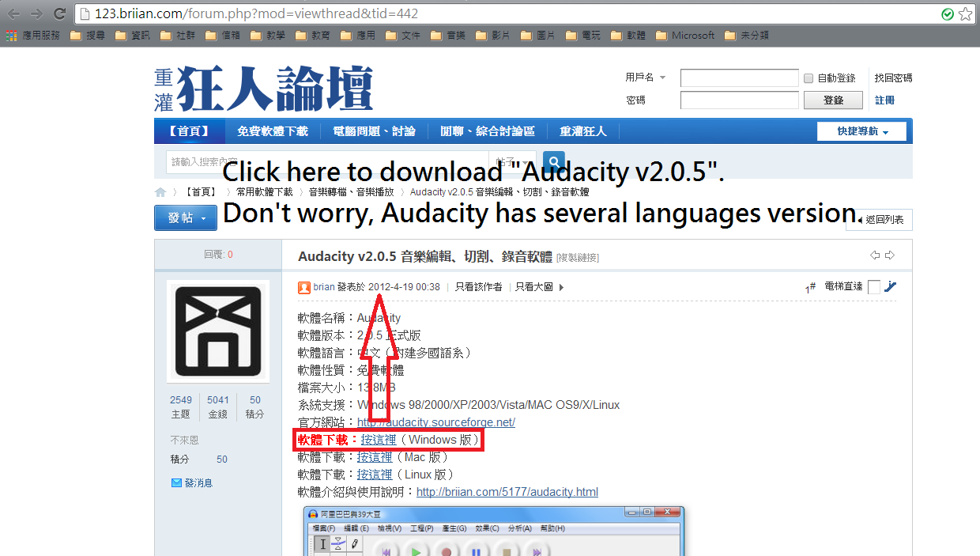
Task: Open the 未分類 bookmark folder
Action: [746, 36]
